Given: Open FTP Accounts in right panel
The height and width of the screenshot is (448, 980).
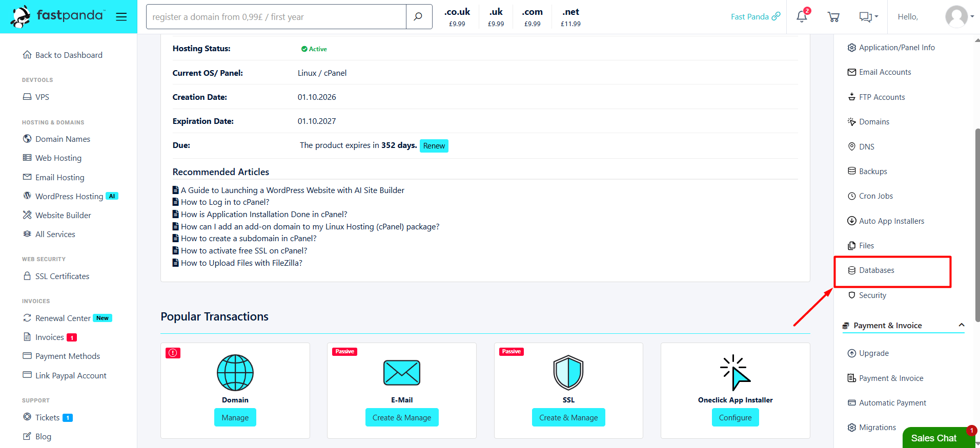Looking at the screenshot, I should 876,97.
